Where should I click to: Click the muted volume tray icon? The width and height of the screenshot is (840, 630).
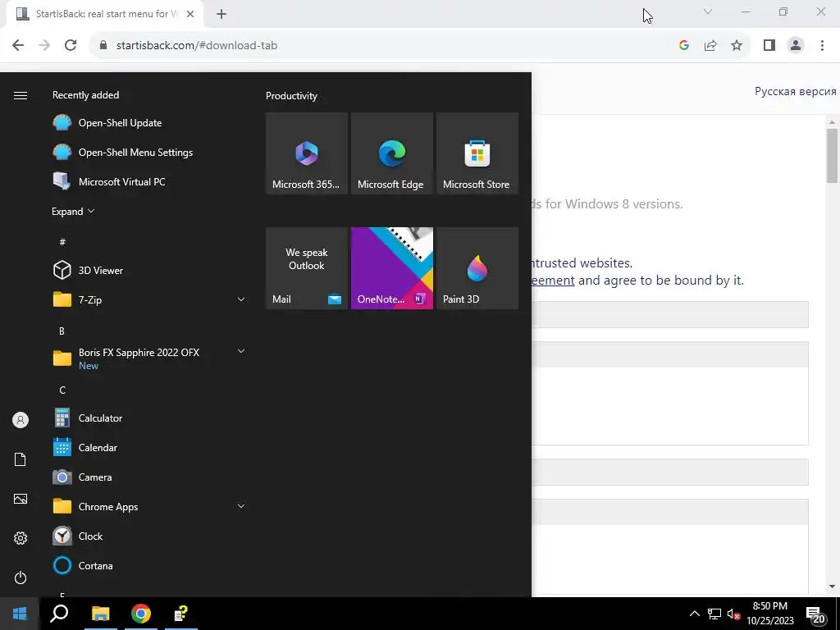click(x=733, y=614)
